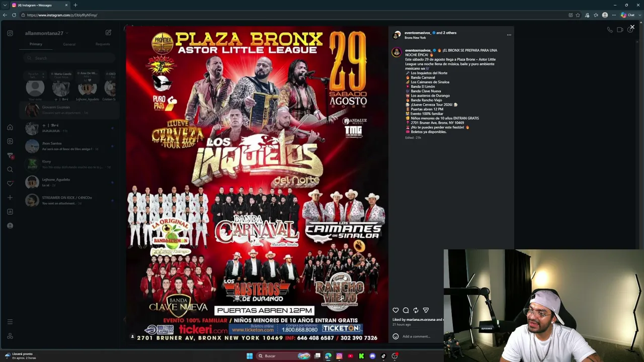The width and height of the screenshot is (644, 362).
Task: Open the browser settings three-dot menu
Action: 614,15
